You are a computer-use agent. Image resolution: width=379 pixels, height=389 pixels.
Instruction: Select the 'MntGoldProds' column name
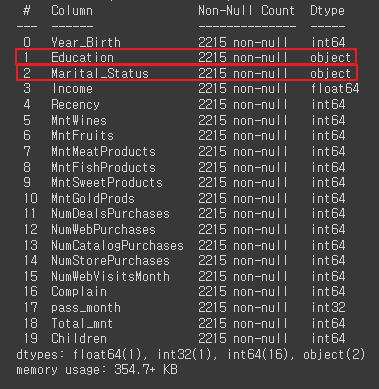pyautogui.click(x=93, y=199)
